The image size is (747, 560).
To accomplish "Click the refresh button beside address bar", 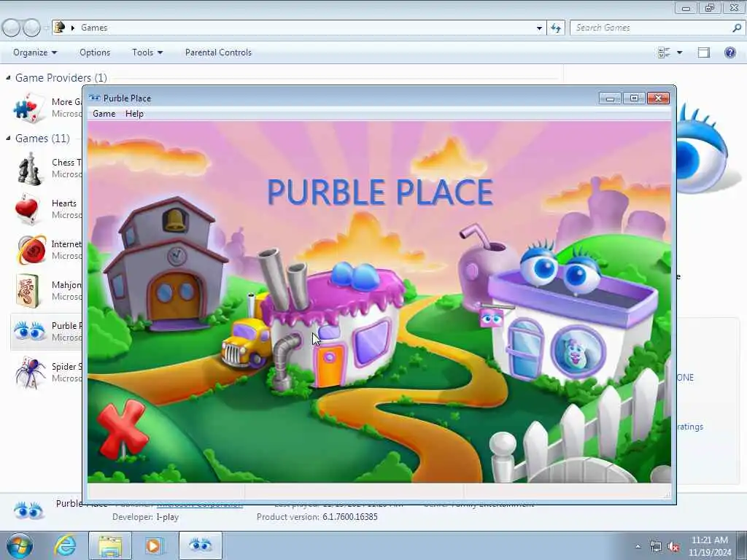I will pyautogui.click(x=555, y=28).
